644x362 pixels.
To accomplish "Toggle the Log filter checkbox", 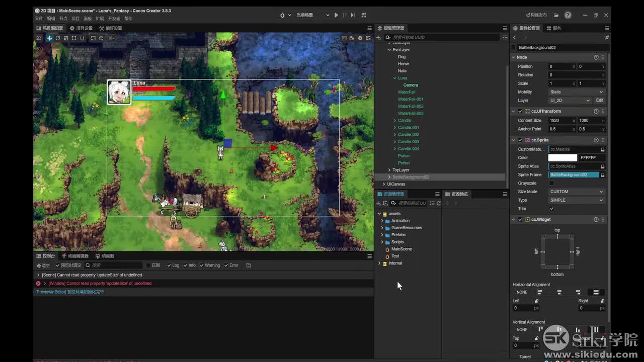I will click(x=169, y=265).
